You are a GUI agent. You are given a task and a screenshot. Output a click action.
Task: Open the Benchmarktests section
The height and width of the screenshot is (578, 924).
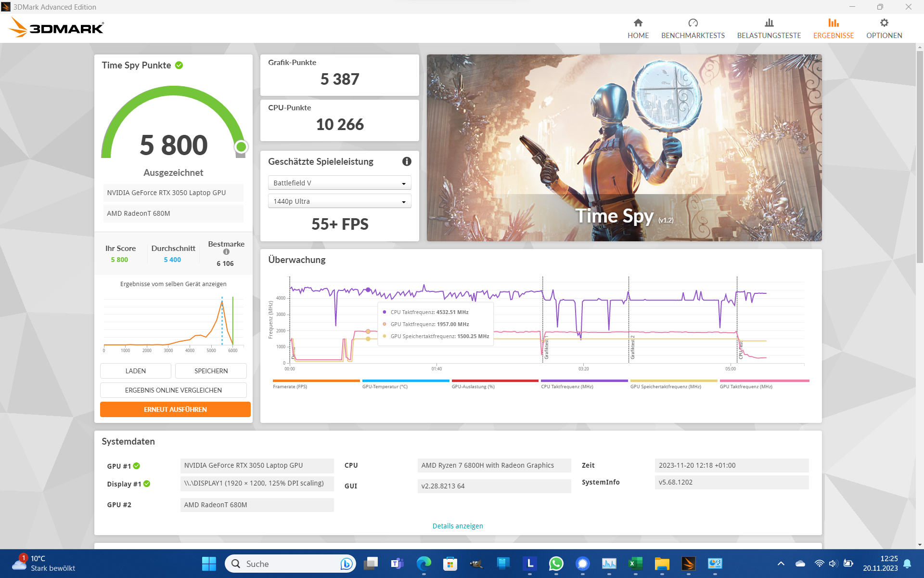coord(693,28)
